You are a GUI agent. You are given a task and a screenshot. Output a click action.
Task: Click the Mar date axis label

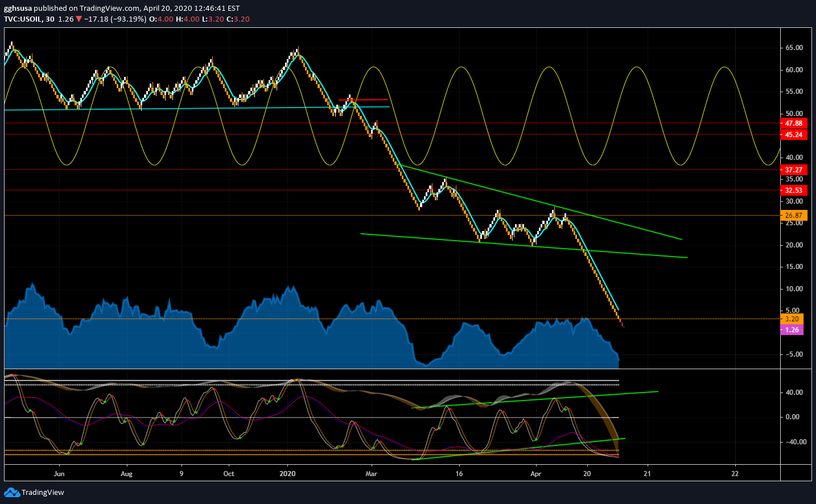(371, 473)
